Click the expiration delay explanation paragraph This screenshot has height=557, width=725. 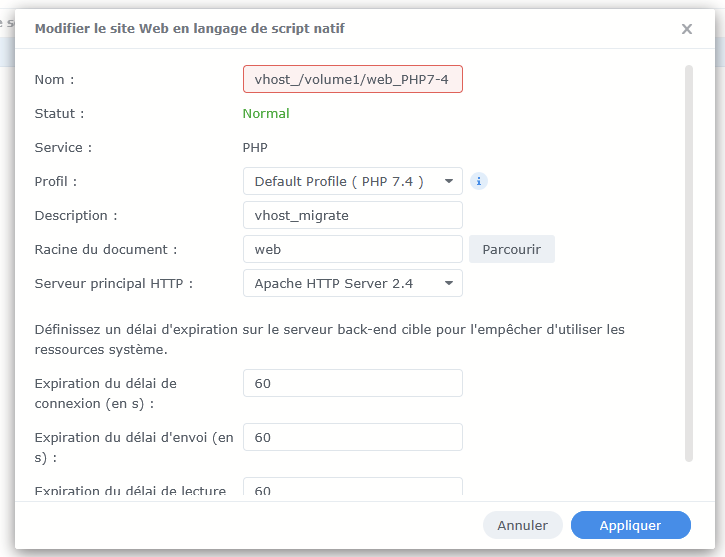pos(329,339)
